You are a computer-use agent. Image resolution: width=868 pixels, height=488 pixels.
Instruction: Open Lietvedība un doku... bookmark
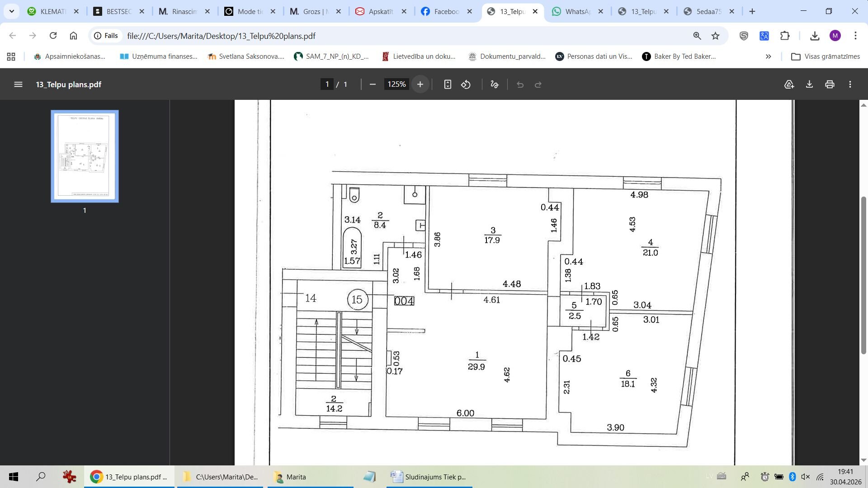419,56
